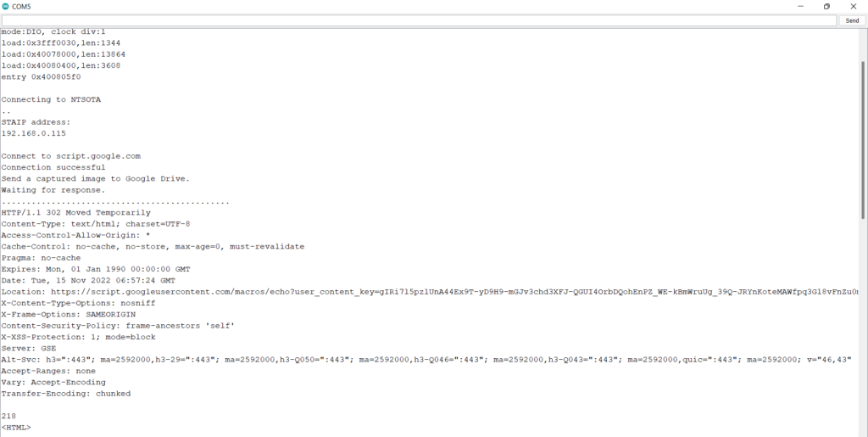
Task: Focus the serial message input field
Action: 419,20
